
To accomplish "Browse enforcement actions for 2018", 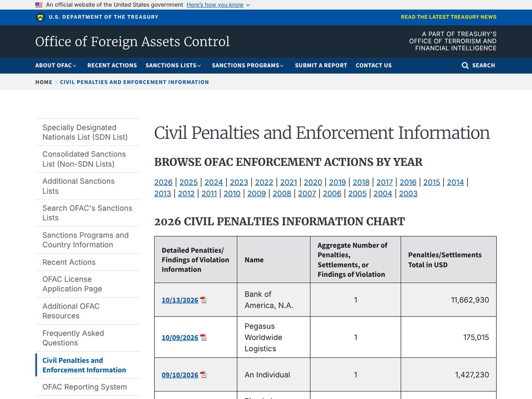I will pyautogui.click(x=361, y=182).
